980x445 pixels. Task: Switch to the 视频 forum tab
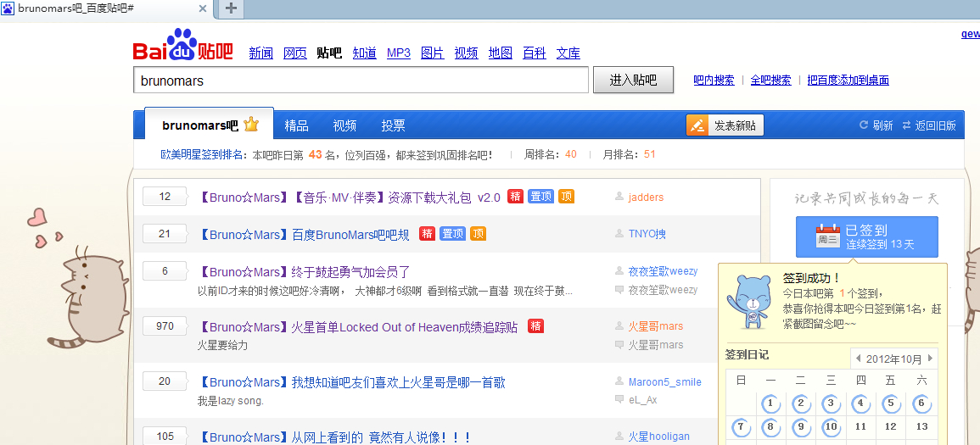(344, 125)
